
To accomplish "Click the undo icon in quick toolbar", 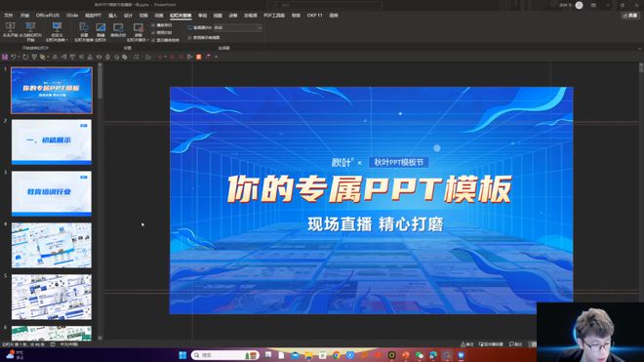I will click(x=14, y=57).
